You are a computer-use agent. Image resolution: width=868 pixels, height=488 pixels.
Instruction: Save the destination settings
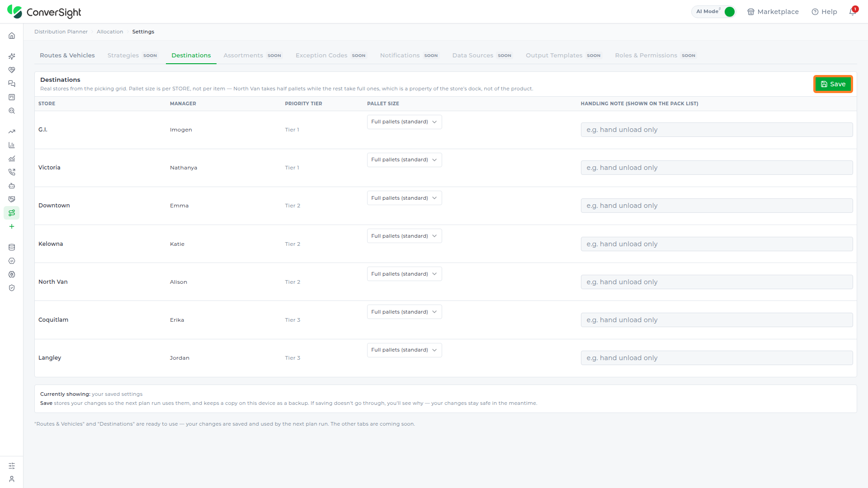pos(833,84)
